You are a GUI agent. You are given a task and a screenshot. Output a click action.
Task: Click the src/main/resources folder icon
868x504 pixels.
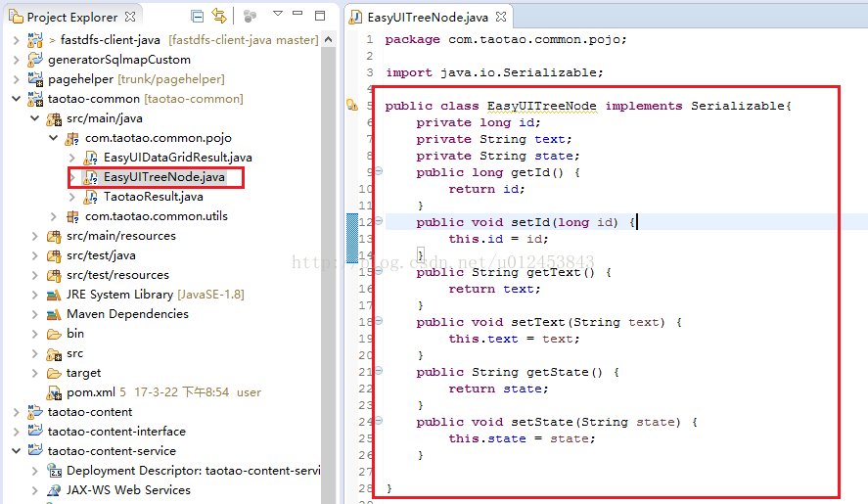click(54, 237)
